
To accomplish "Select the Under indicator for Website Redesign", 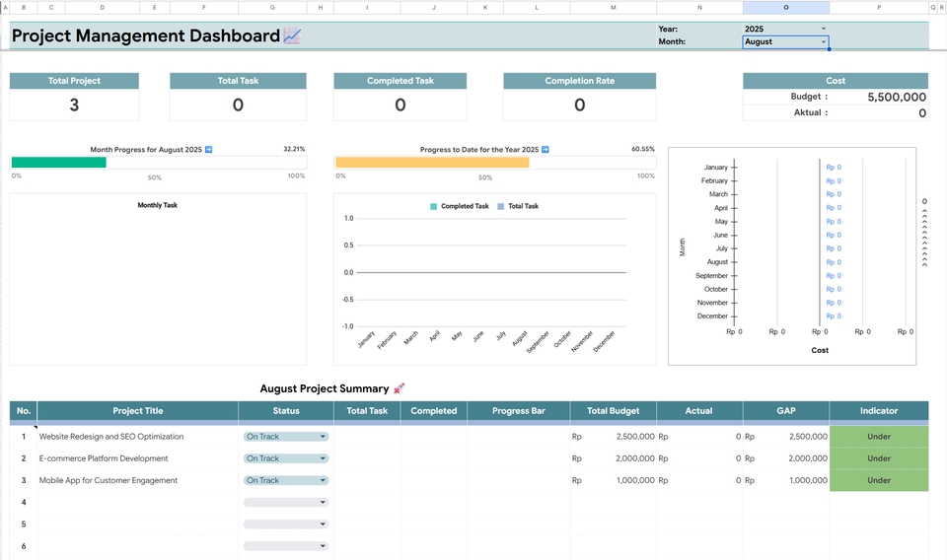I will 878,437.
